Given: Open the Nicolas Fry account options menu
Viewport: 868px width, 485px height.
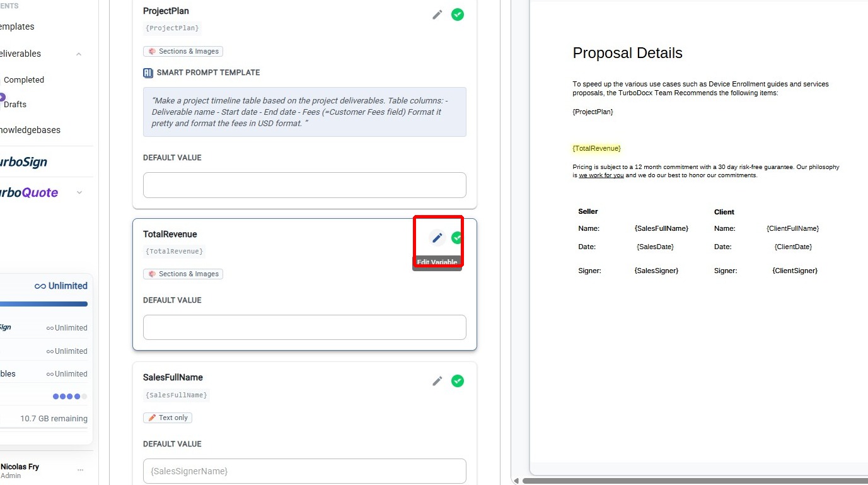Looking at the screenshot, I should coord(80,470).
